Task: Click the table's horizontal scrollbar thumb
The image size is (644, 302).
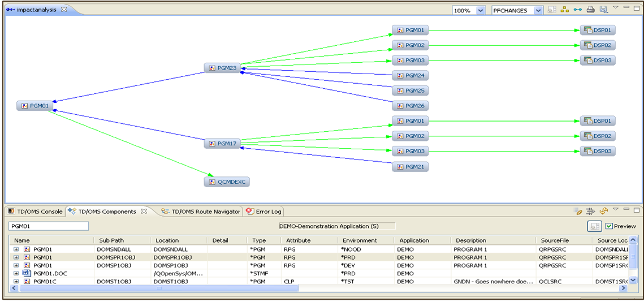Action: [159, 288]
